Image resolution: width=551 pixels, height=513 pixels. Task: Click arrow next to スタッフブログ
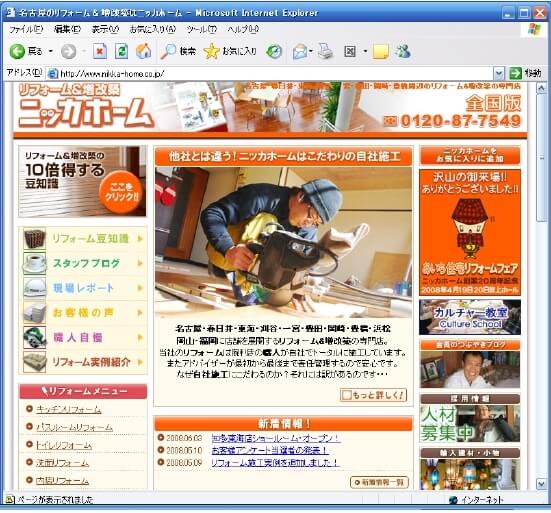(140, 263)
